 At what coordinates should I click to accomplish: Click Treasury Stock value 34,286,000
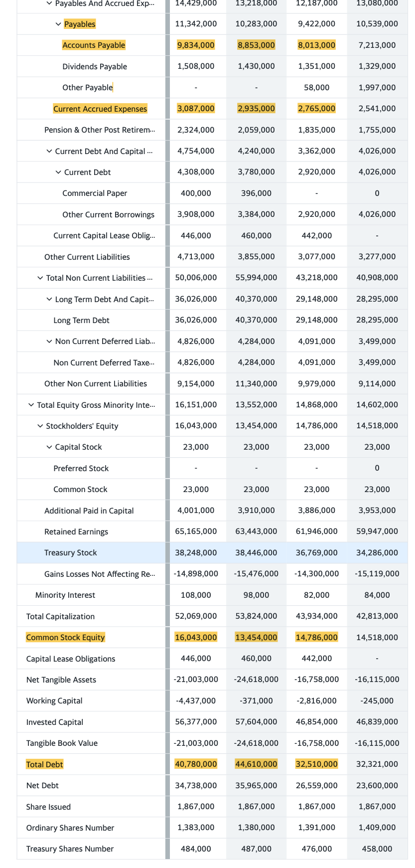point(377,552)
